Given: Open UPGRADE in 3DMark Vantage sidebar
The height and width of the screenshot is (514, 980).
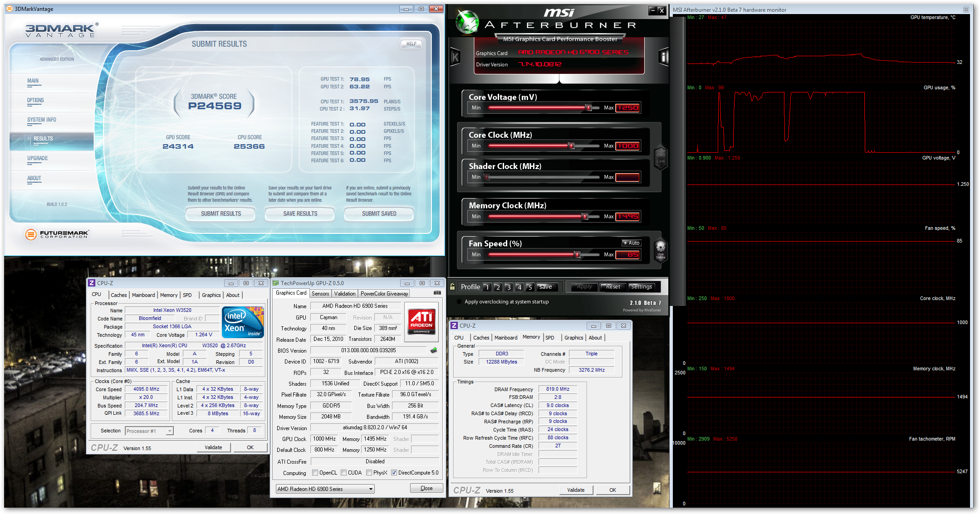Looking at the screenshot, I should (37, 159).
